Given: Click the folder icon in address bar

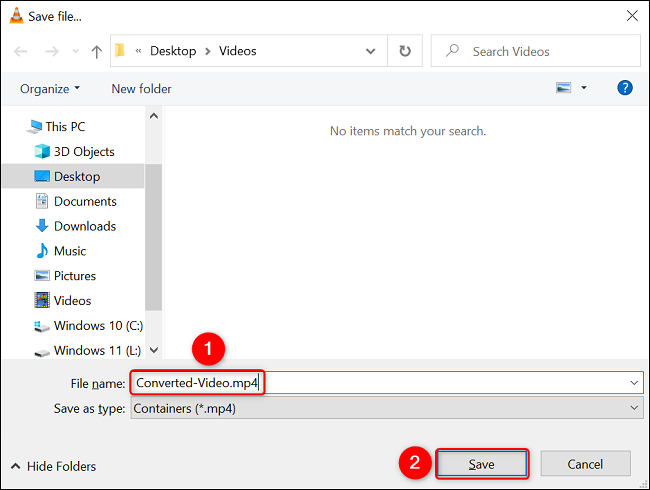Looking at the screenshot, I should (x=120, y=51).
